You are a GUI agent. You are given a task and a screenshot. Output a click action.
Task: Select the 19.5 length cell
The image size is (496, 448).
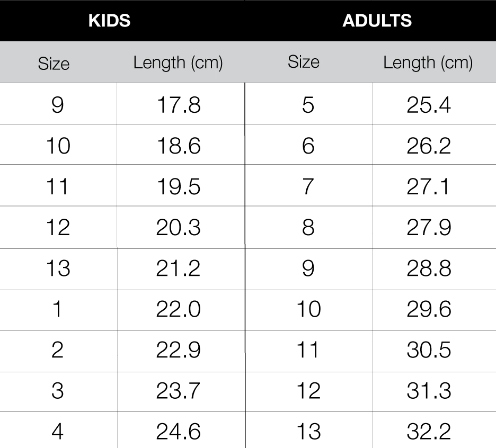tap(181, 185)
